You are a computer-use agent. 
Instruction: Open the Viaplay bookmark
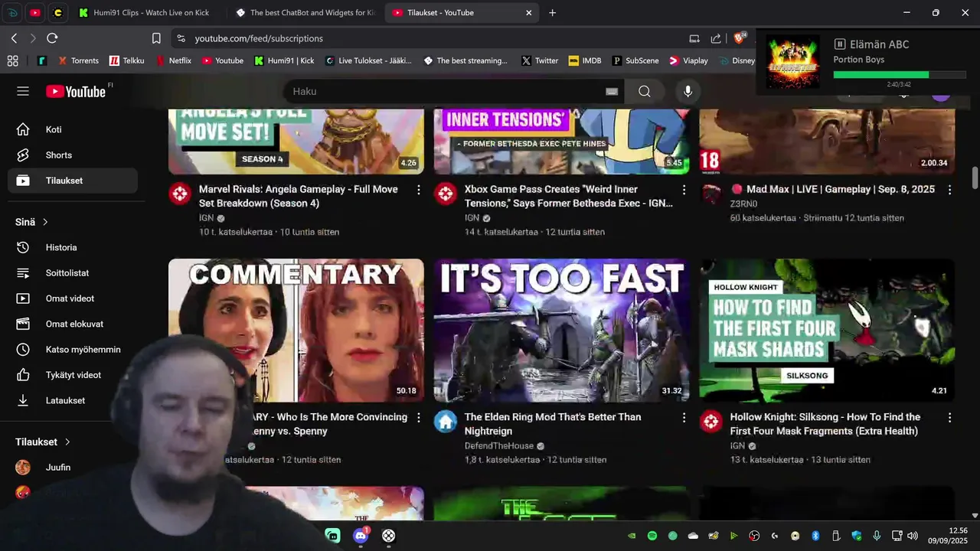pyautogui.click(x=688, y=60)
